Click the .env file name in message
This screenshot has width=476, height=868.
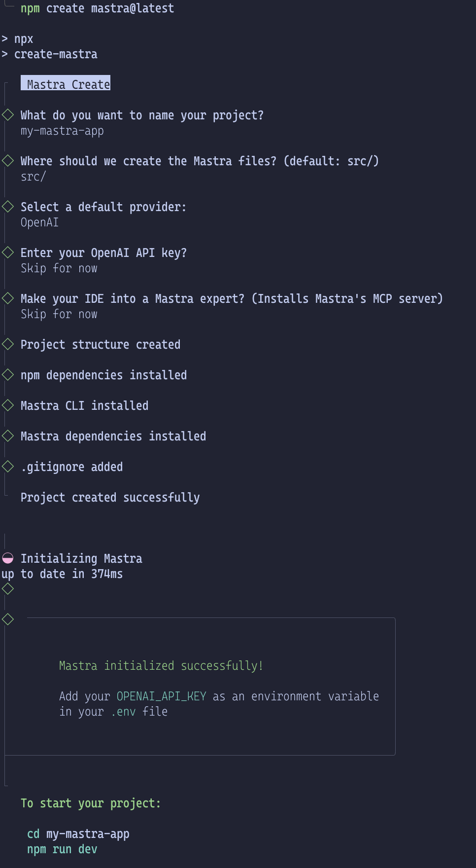click(x=123, y=712)
